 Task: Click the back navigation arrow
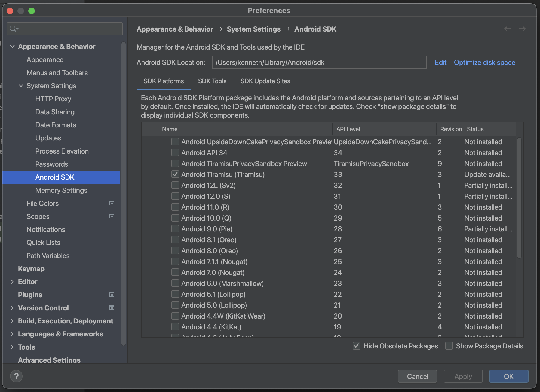(507, 29)
